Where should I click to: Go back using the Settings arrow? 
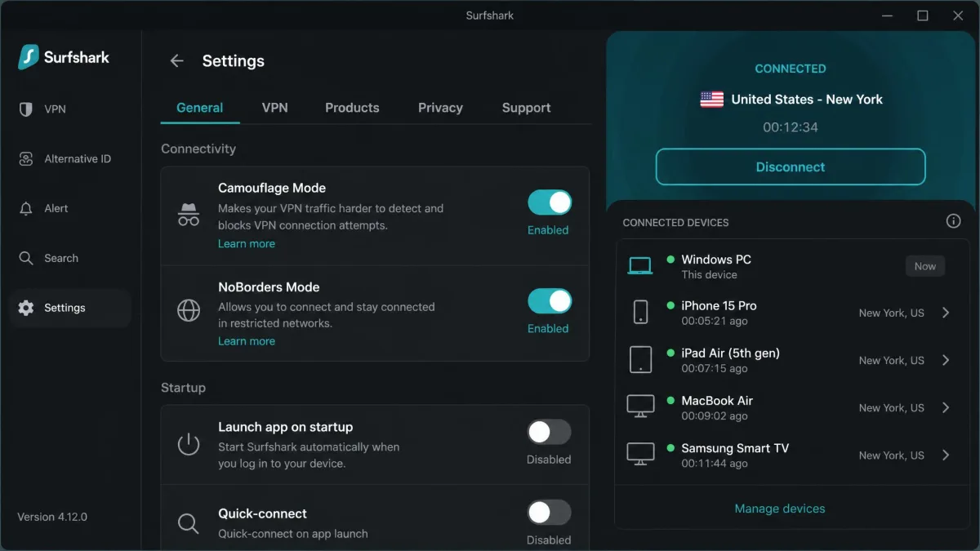click(x=176, y=61)
